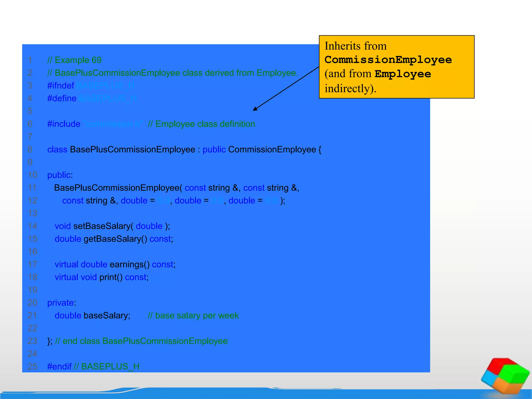Click 'void setBaseSalary( double );' line

(x=112, y=226)
